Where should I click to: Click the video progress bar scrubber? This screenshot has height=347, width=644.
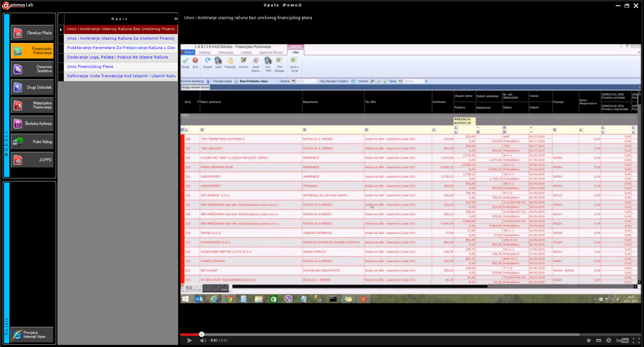(201, 334)
